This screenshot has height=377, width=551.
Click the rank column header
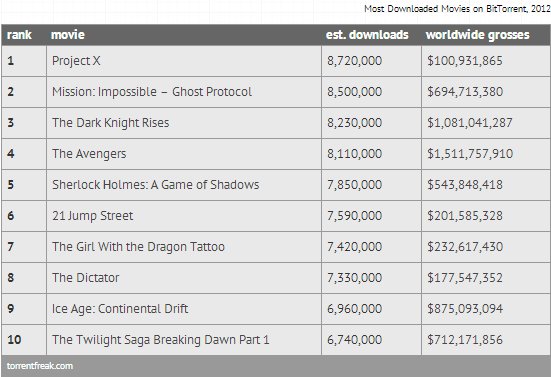[19, 35]
